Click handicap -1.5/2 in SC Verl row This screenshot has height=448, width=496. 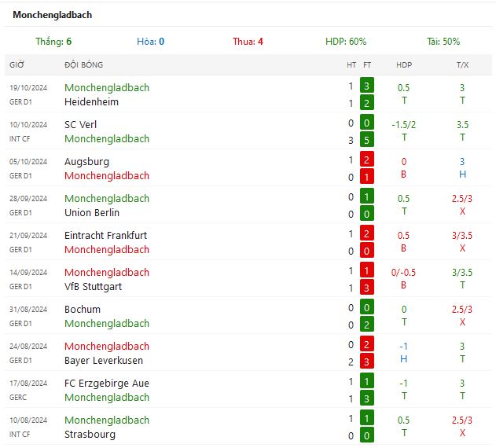[x=403, y=125]
